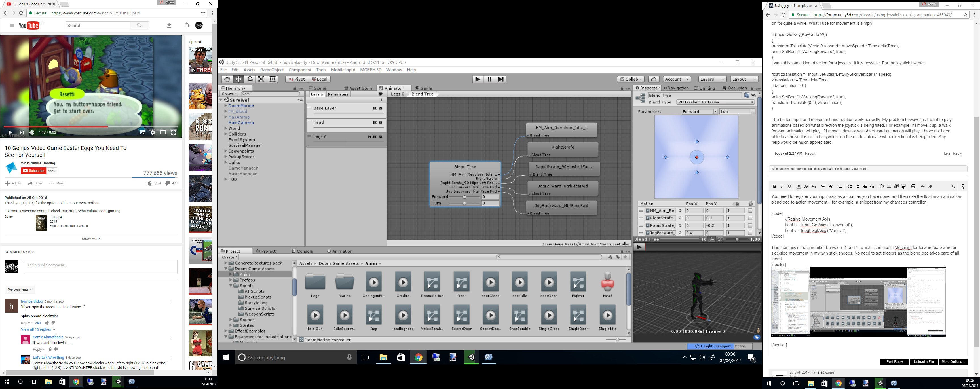This screenshot has width=980, height=389.
Task: Open the Forward parameter dropdown
Action: (700, 111)
